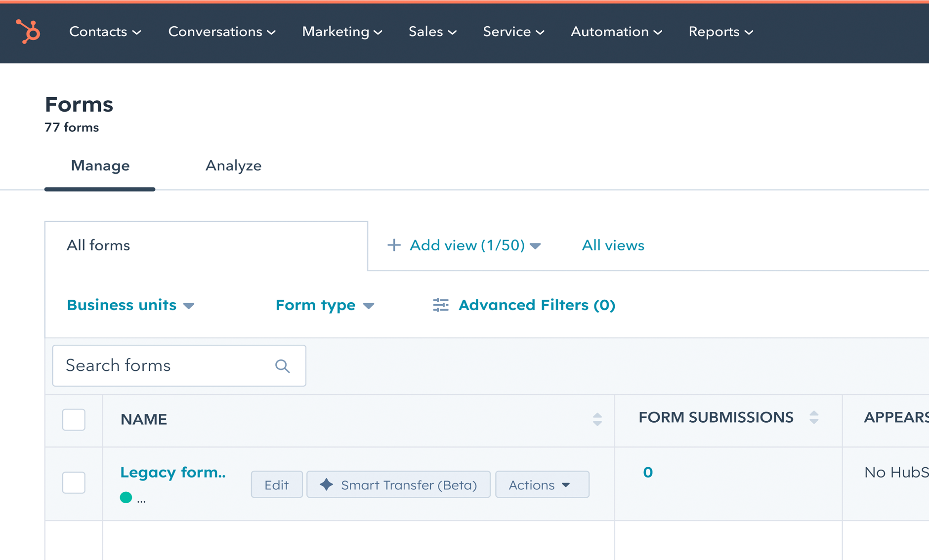Image resolution: width=929 pixels, height=560 pixels.
Task: Click the Smart Transfer sparkle icon
Action: [x=327, y=484]
